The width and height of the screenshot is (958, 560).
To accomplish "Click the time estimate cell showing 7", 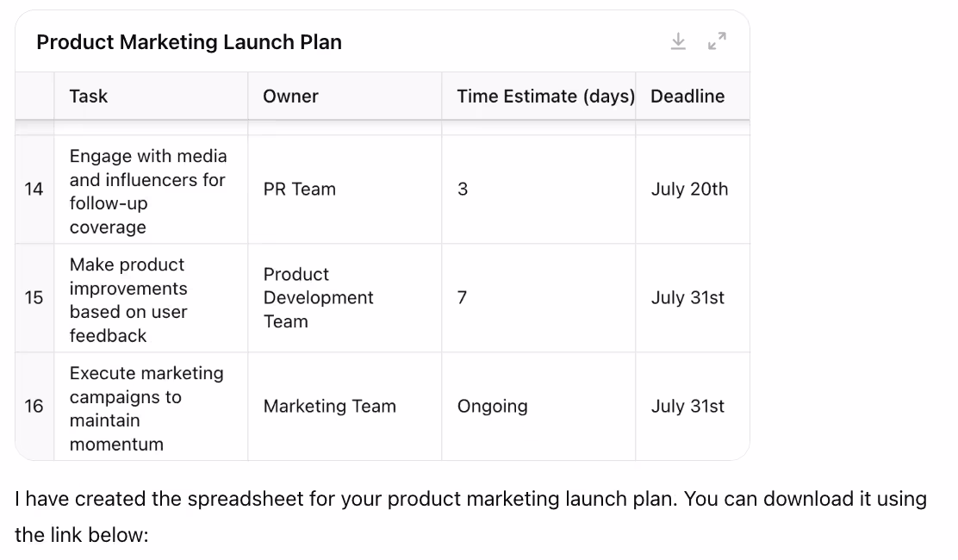I will (x=538, y=298).
